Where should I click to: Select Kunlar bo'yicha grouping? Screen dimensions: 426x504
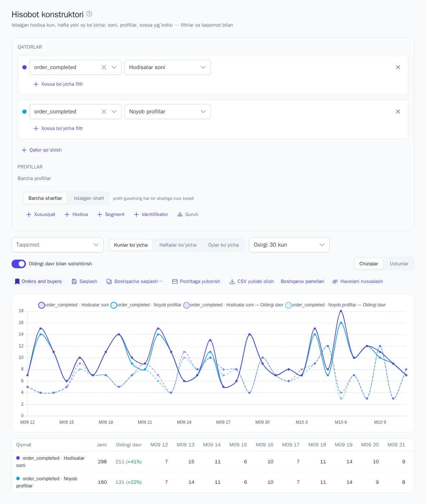tap(131, 245)
